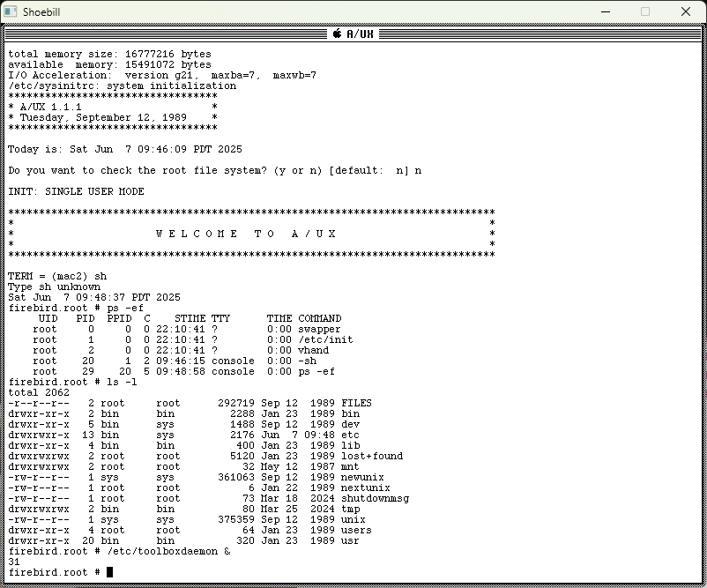Click the 'lib' directory name

click(350, 446)
